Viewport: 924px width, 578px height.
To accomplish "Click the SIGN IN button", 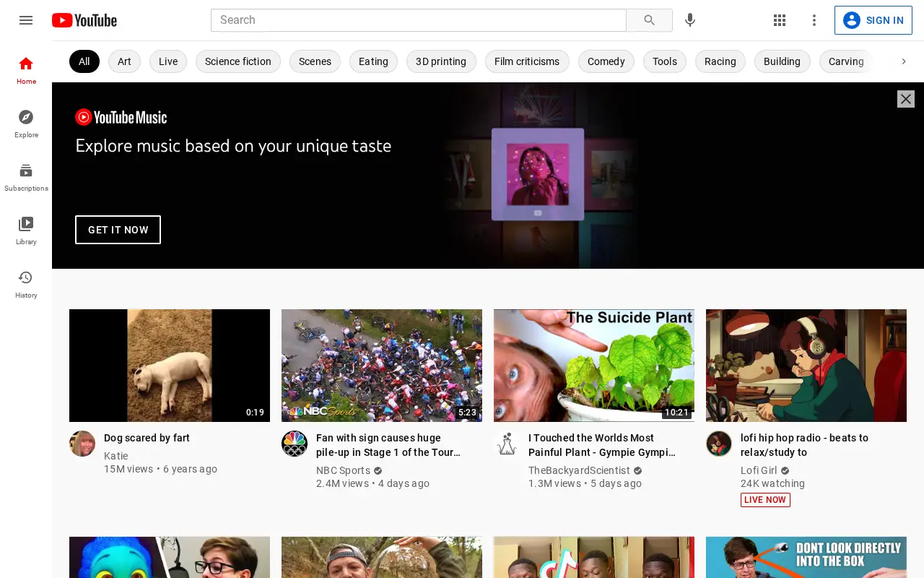I will click(x=873, y=20).
